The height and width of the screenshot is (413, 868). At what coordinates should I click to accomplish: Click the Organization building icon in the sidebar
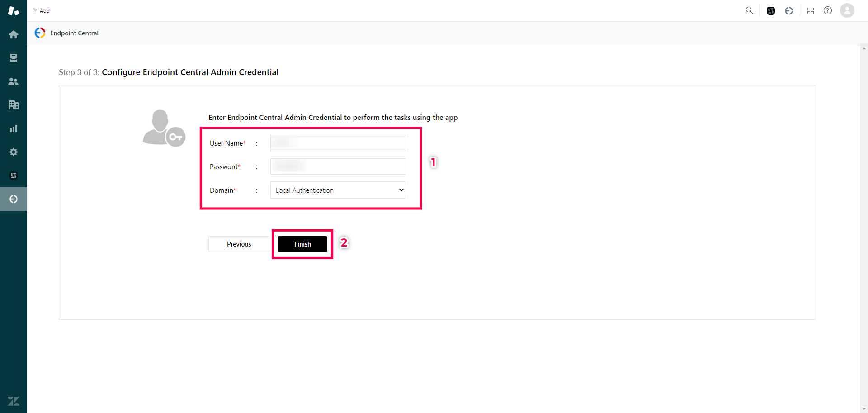tap(14, 105)
